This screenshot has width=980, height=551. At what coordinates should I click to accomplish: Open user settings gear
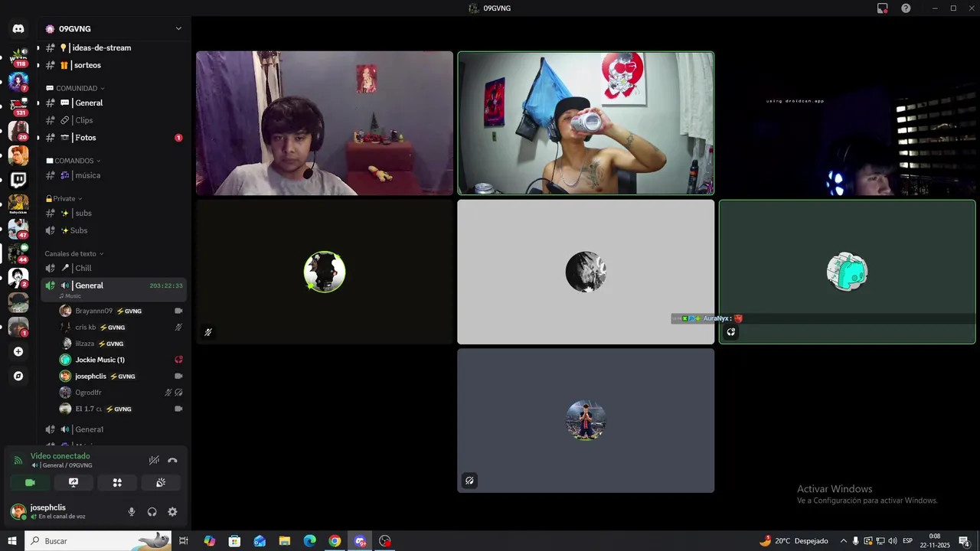pyautogui.click(x=172, y=512)
